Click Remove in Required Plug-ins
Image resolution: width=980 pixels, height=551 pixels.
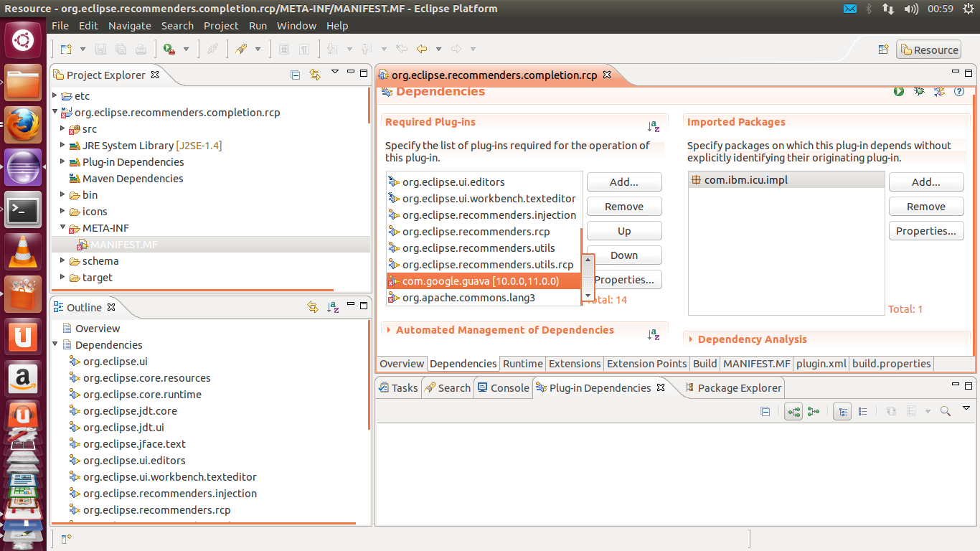pyautogui.click(x=624, y=207)
